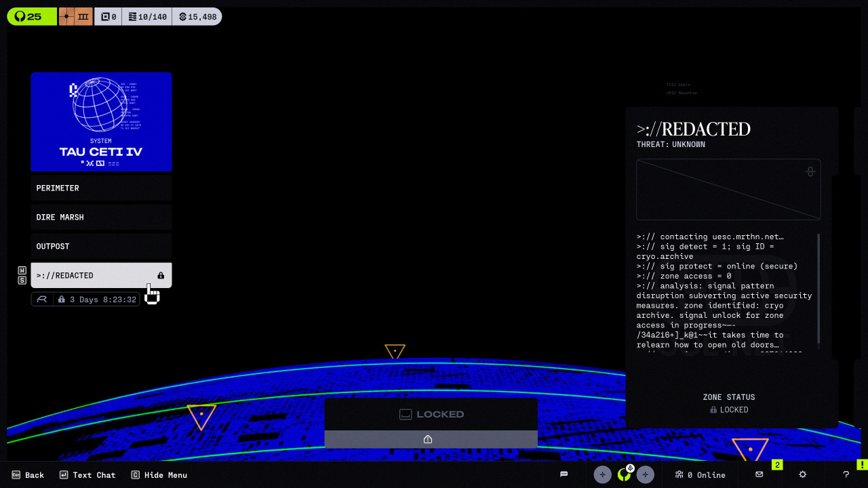Add a crew member using left plus slot
Viewport: 868px width, 488px height.
(x=602, y=474)
